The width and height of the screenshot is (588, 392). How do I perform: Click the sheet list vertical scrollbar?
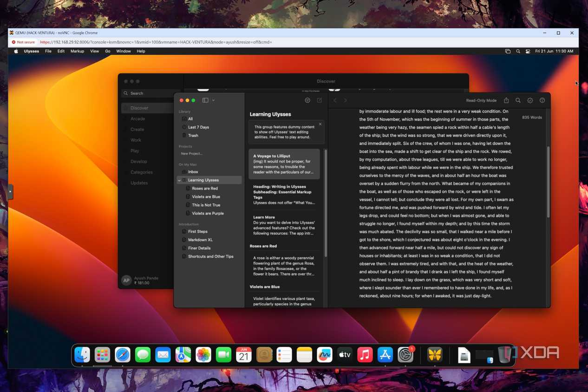[x=325, y=203]
